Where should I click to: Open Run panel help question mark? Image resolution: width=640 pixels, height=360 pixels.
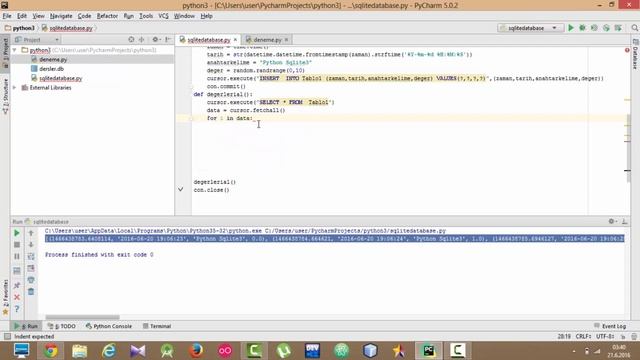click(17, 309)
